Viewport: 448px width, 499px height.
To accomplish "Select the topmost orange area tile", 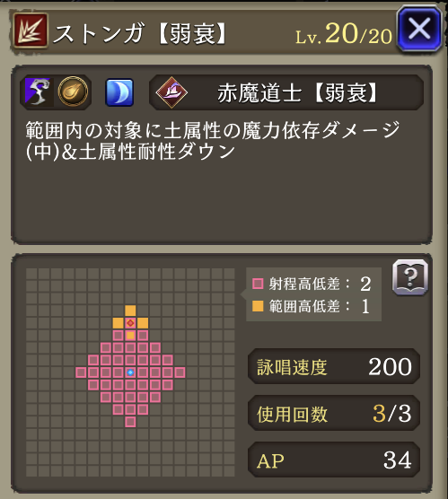I will tap(130, 311).
